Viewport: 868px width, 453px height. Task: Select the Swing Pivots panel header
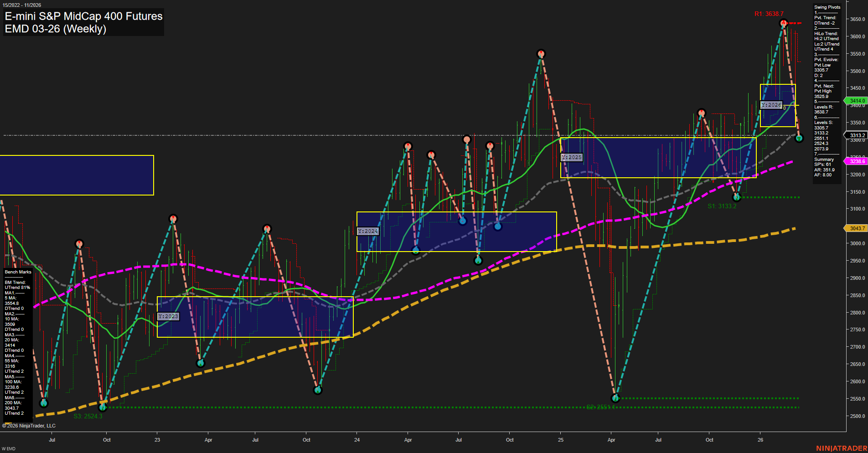(x=827, y=7)
